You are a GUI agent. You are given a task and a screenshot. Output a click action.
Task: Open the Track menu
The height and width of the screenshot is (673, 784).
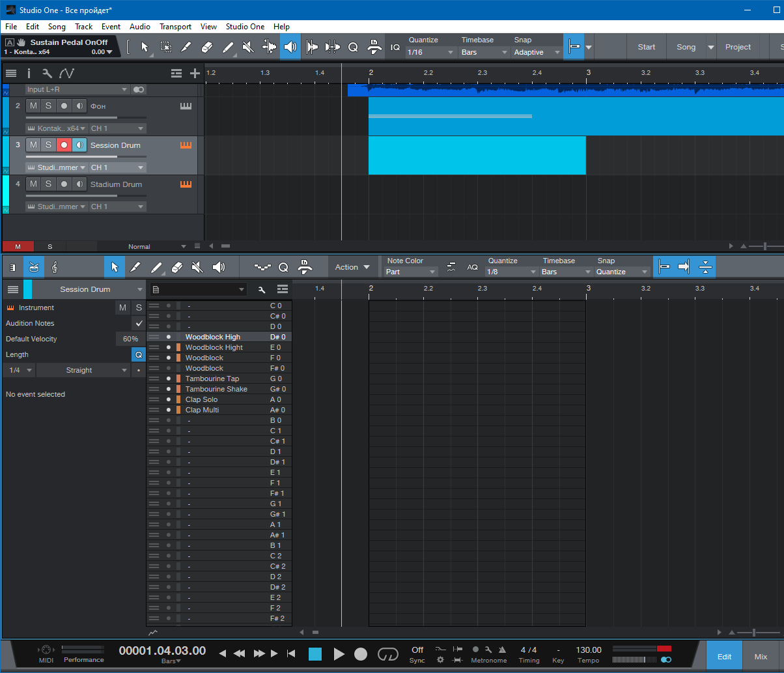(83, 27)
